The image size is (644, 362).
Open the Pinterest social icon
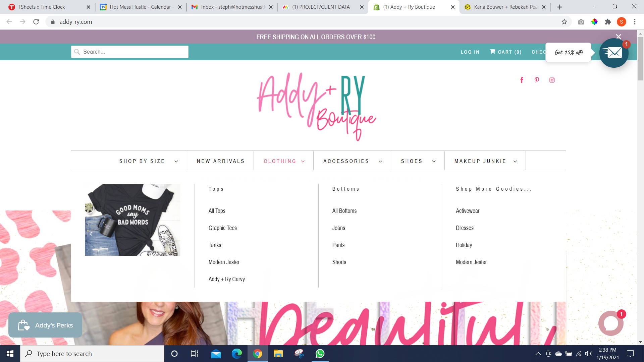pos(537,80)
